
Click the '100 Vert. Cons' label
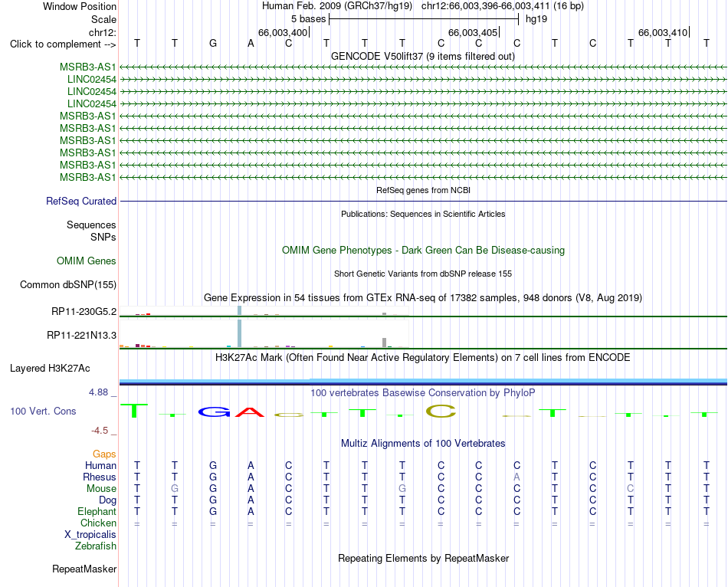[43, 411]
